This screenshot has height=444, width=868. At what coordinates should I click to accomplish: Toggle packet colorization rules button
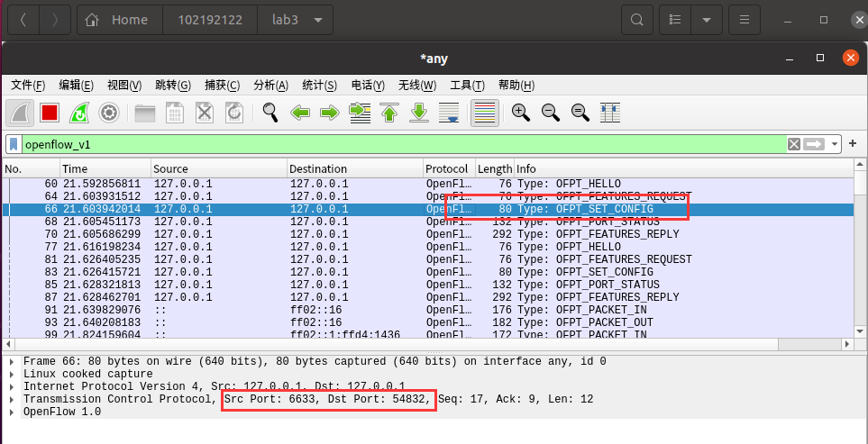point(485,113)
